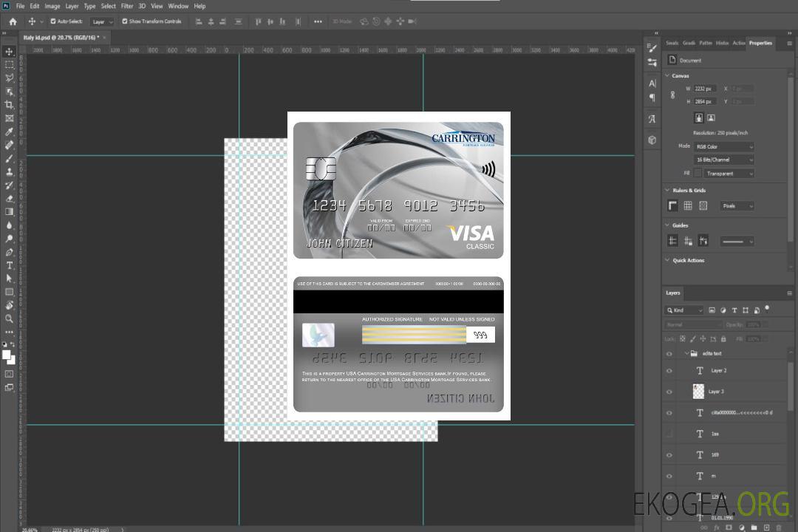Image resolution: width=798 pixels, height=532 pixels.
Task: Toggle Auto-Select checkbox
Action: point(53,21)
